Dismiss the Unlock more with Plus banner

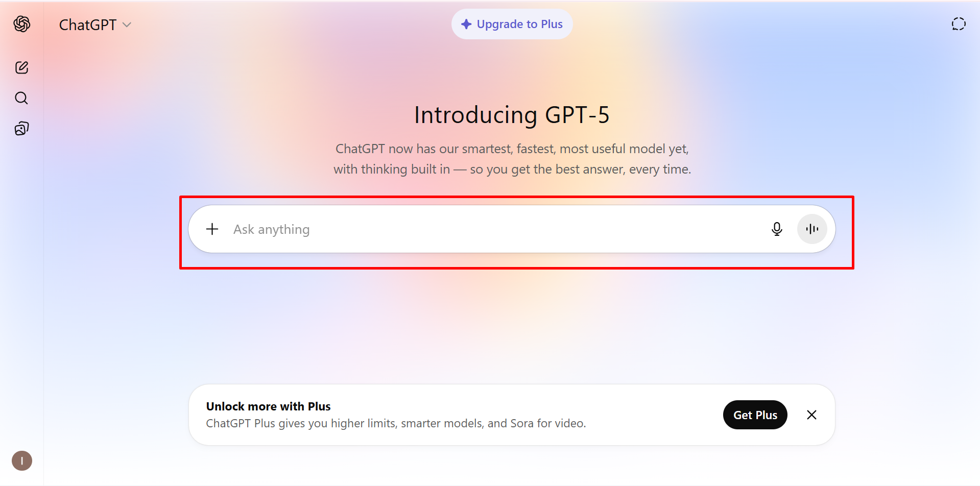(811, 415)
